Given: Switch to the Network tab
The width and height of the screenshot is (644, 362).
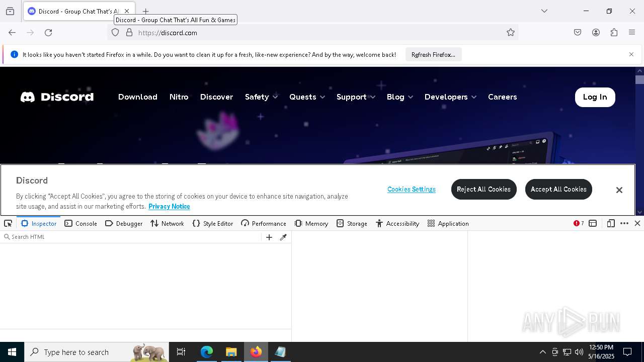Looking at the screenshot, I should [167, 224].
